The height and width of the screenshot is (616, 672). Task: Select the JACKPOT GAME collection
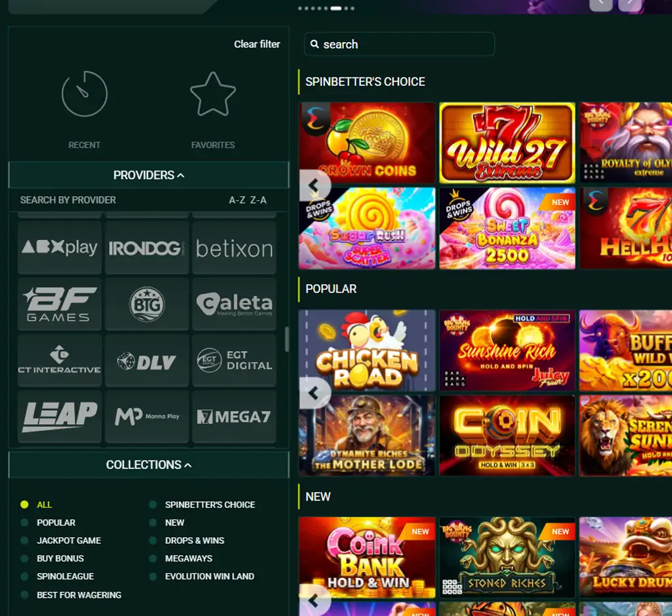pos(68,541)
